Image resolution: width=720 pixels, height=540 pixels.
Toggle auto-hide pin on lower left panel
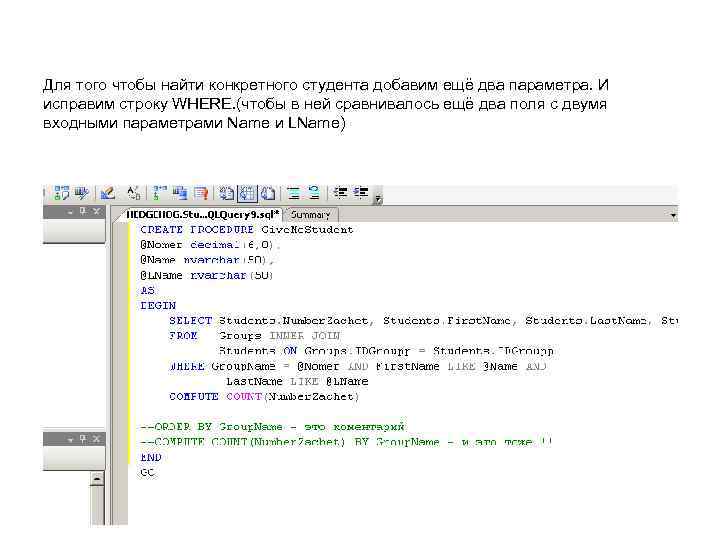(x=83, y=439)
